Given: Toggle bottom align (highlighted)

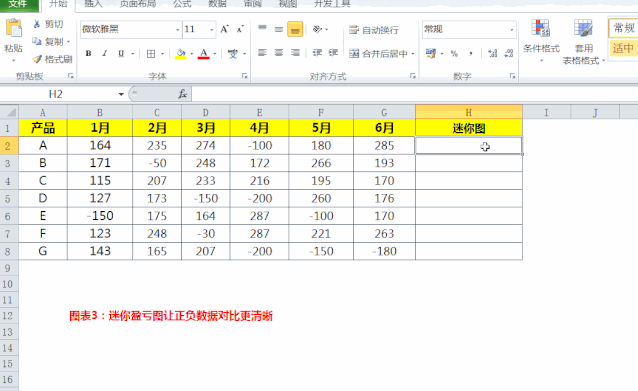Looking at the screenshot, I should [x=295, y=29].
